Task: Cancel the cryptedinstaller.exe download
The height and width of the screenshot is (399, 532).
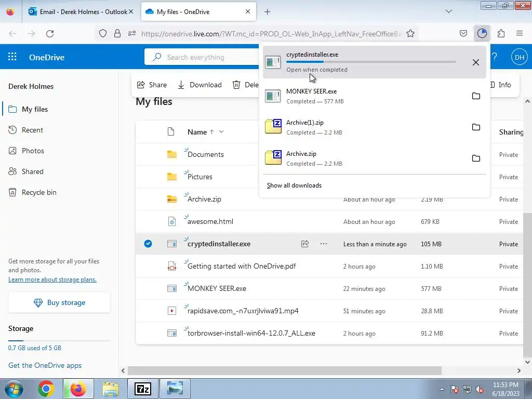Action: point(476,62)
